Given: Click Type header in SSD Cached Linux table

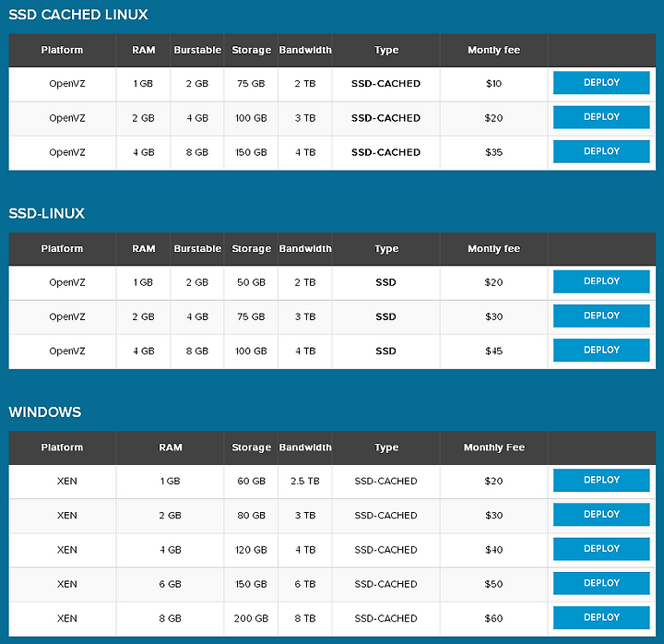Looking at the screenshot, I should click(x=386, y=50).
